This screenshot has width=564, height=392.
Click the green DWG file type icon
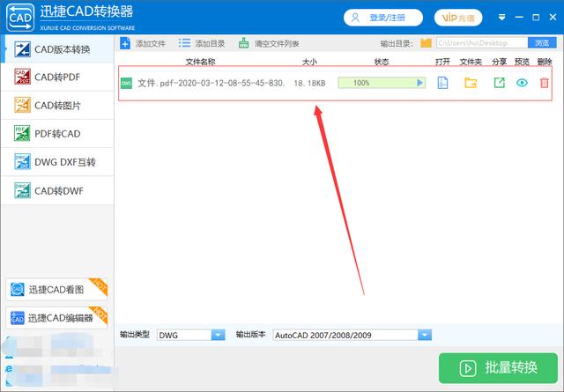pyautogui.click(x=126, y=83)
